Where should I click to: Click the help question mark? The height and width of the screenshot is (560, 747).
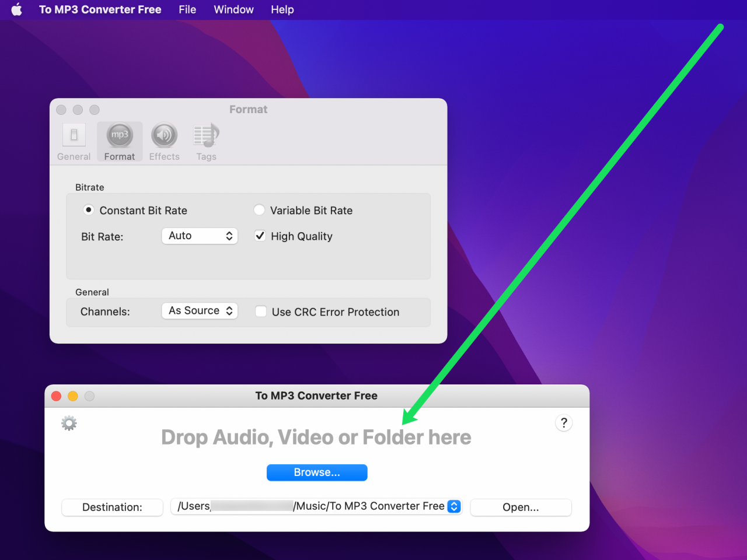coord(564,423)
